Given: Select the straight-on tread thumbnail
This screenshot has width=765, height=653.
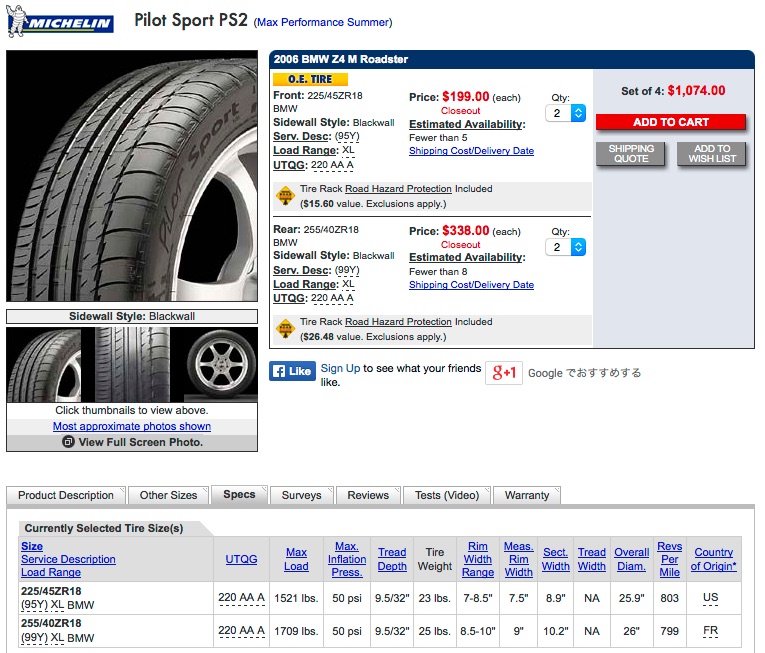Looking at the screenshot, I should 132,365.
